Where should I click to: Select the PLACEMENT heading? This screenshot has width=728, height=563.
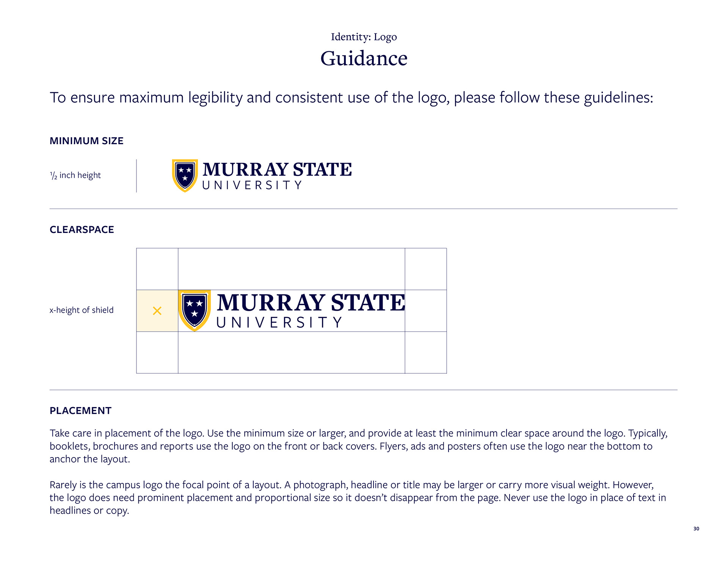(x=80, y=410)
